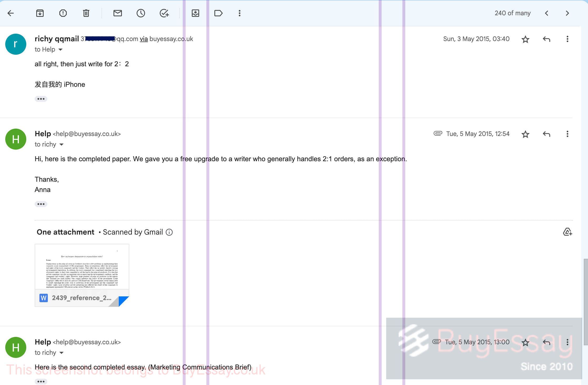
Task: Click the vertical scrollbar thumb
Action: coord(586,302)
